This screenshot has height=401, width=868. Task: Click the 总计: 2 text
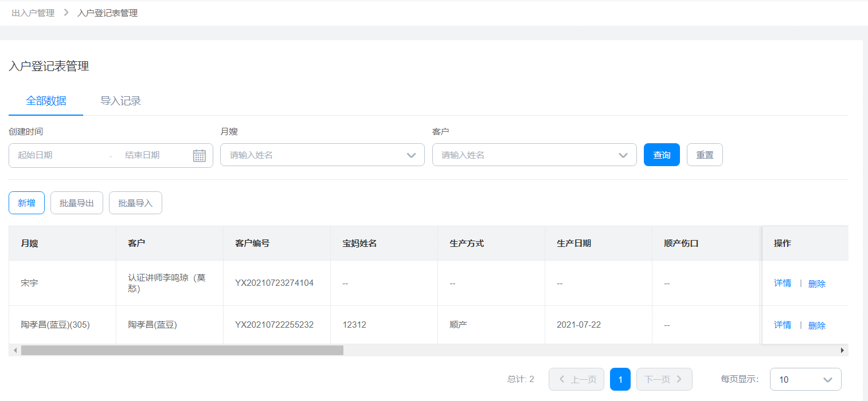click(521, 379)
